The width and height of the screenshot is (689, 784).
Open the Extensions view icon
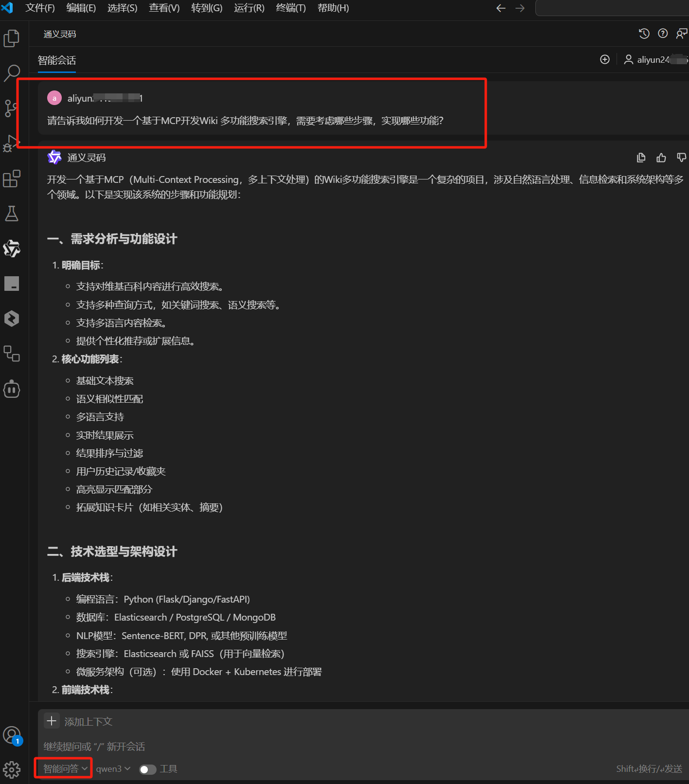pyautogui.click(x=12, y=178)
